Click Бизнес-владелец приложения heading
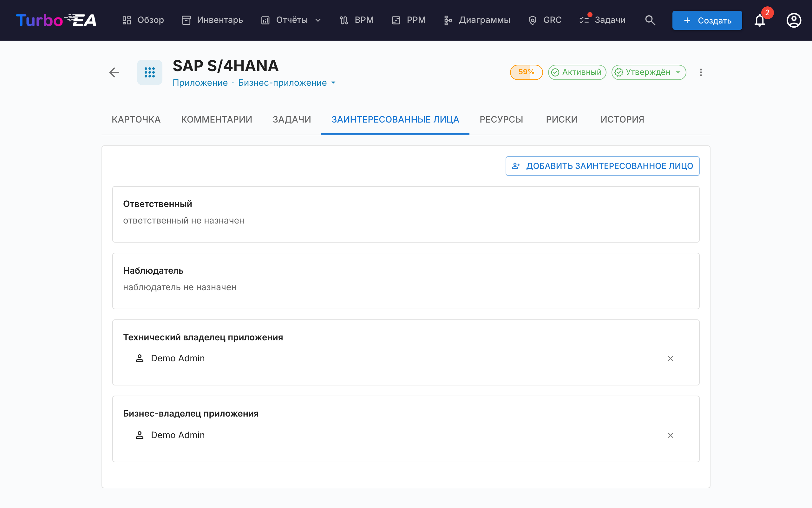 pos(191,413)
